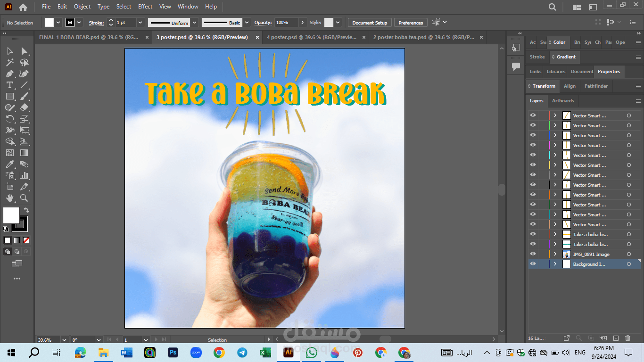Click the Document Setup button
644x362 pixels.
coord(370,23)
